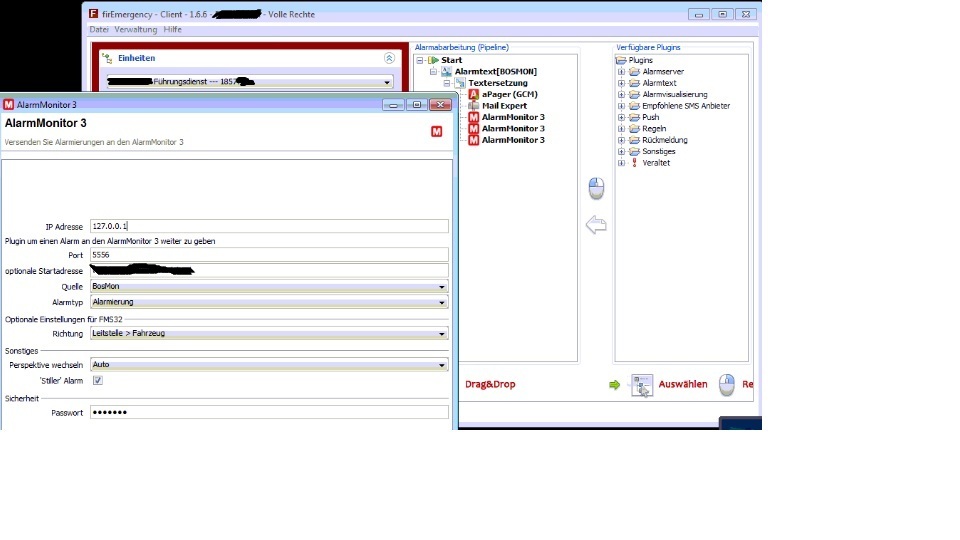Collapse the Textersetzung node

pyautogui.click(x=447, y=83)
